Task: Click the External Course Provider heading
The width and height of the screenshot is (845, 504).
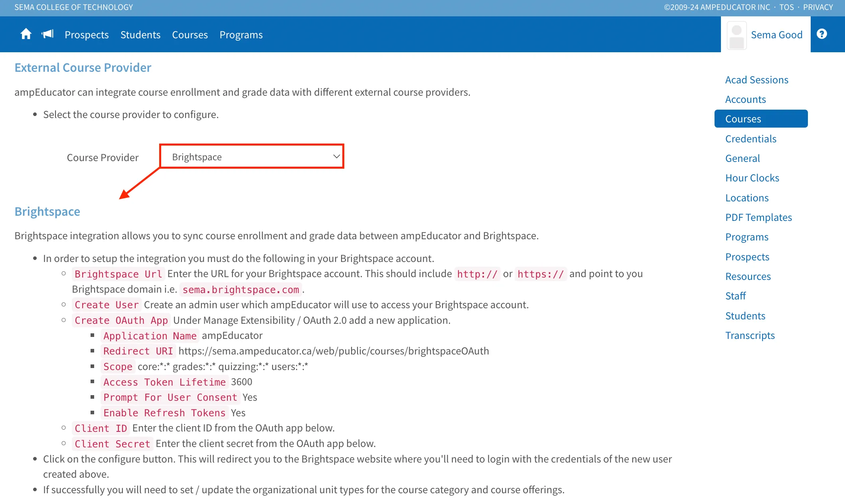Action: [83, 67]
